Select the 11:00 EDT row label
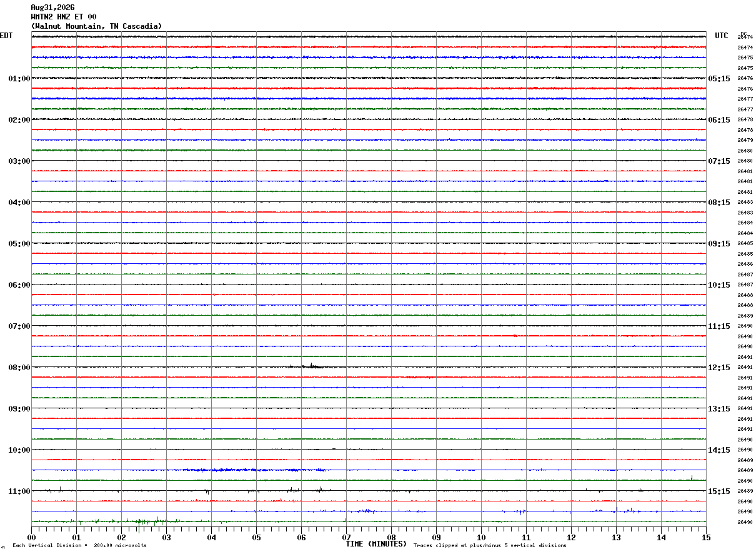Screen dimensions: 756x554 pos(19,491)
